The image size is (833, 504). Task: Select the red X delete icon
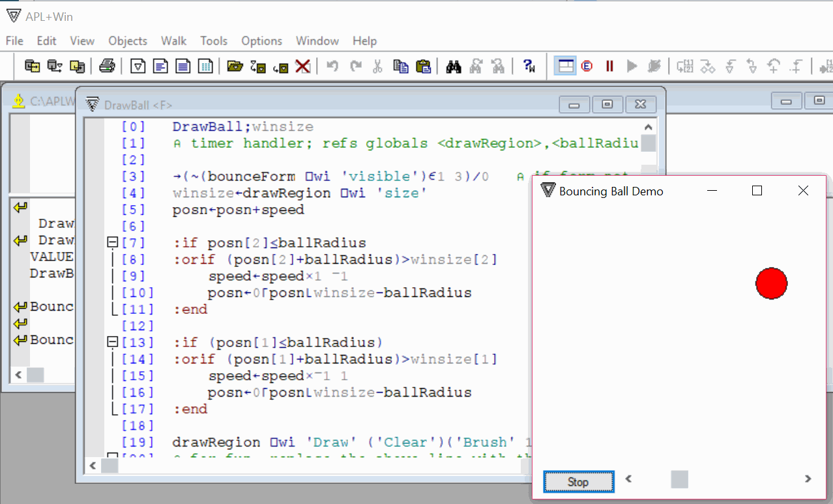point(302,66)
